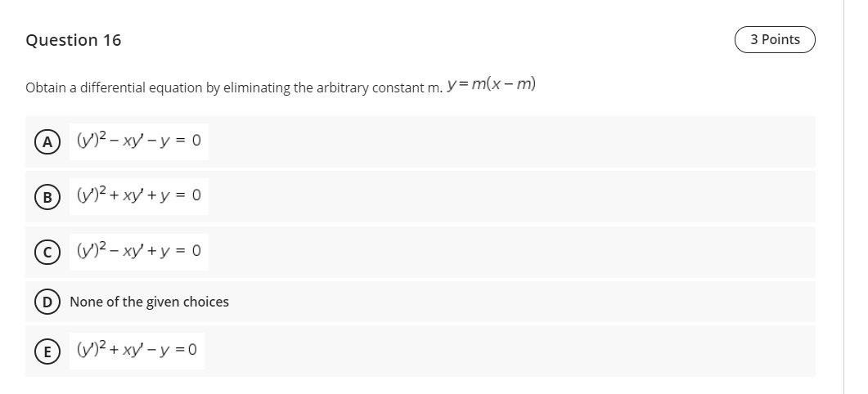Click formula (y')² + xy' − y = 0
This screenshot has width=868, height=394.
137,351
